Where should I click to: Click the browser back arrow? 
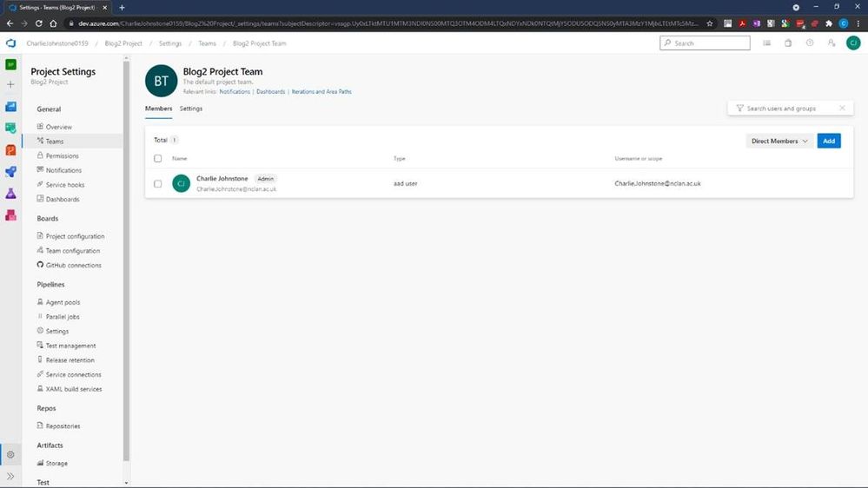(x=10, y=23)
